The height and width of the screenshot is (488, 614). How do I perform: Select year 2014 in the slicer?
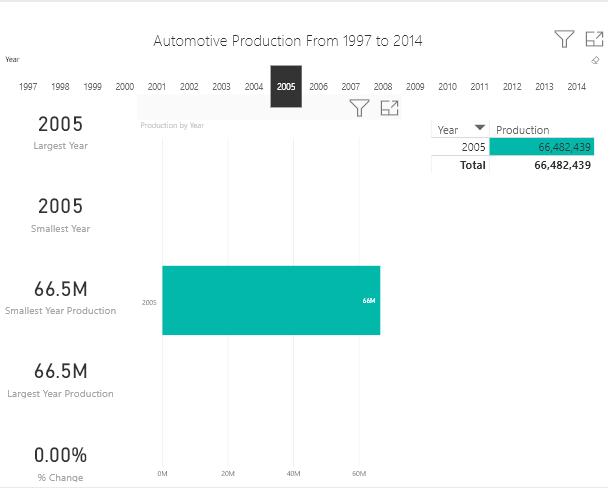[x=576, y=87]
